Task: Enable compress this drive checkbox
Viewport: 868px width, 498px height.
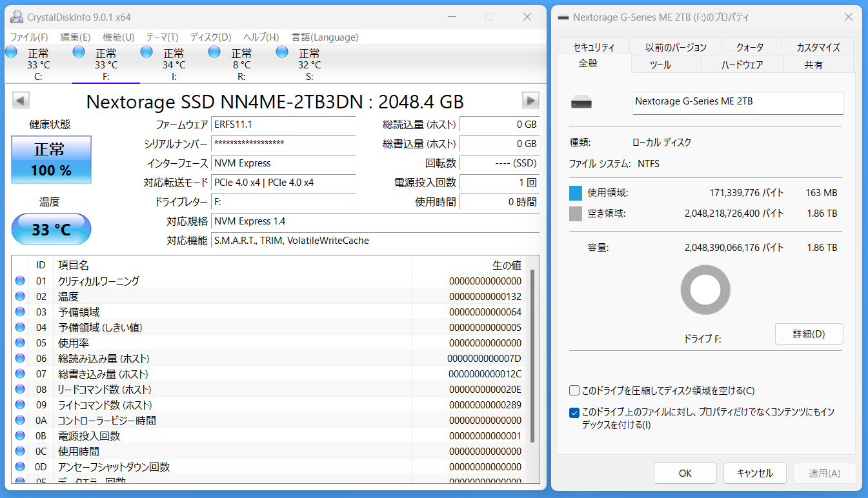Action: click(574, 390)
